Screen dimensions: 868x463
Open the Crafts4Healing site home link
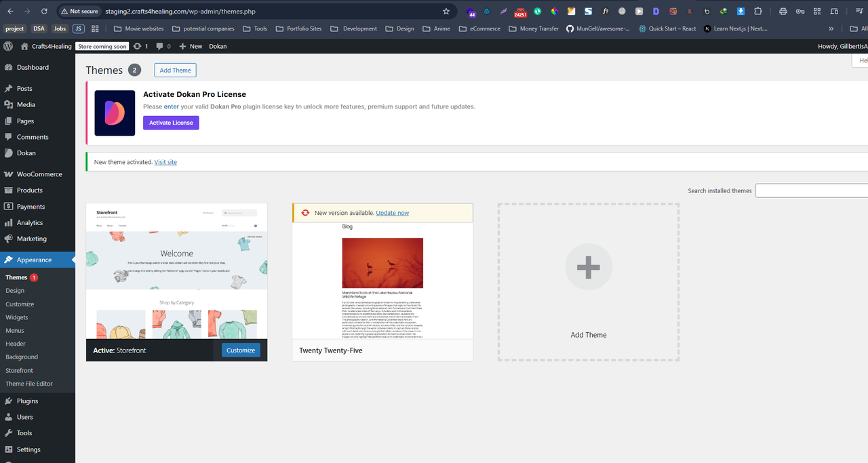click(x=46, y=46)
